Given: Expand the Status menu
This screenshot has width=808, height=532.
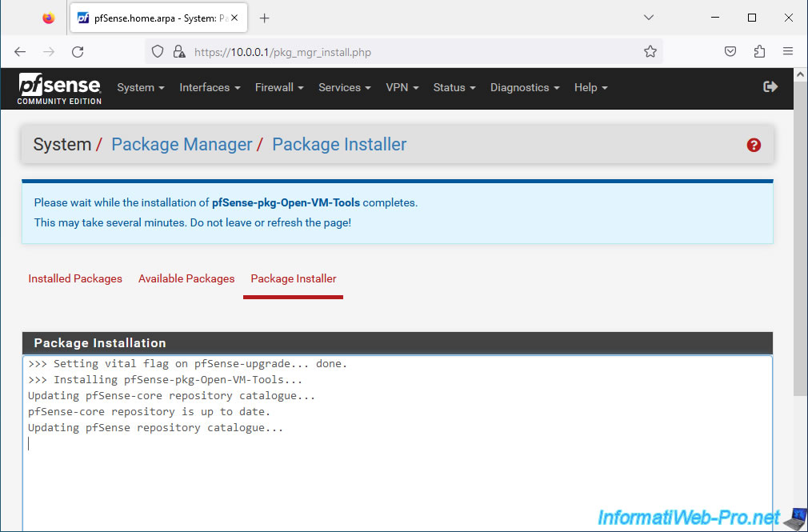Looking at the screenshot, I should click(x=454, y=88).
